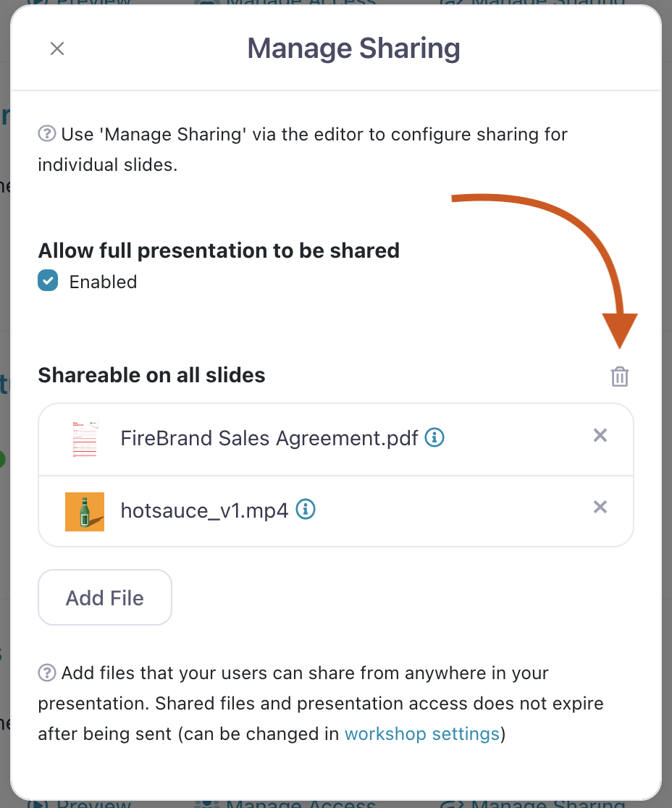The image size is (672, 808).
Task: Close the Manage Sharing dialog
Action: point(57,49)
